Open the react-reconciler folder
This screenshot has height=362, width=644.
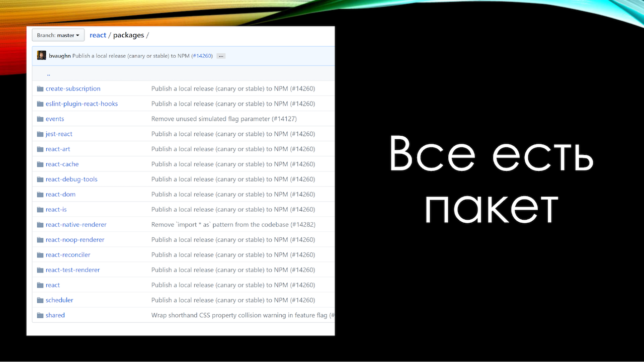[x=68, y=254]
